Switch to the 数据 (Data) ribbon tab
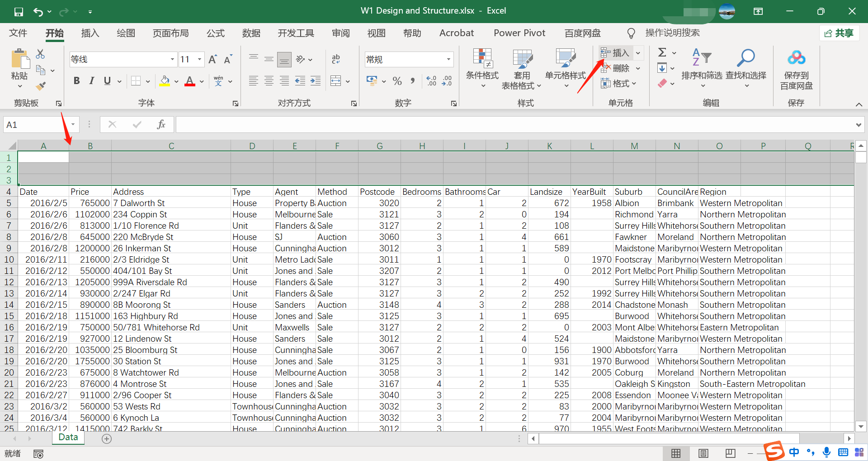Screen dimensions: 868x461 pos(251,33)
